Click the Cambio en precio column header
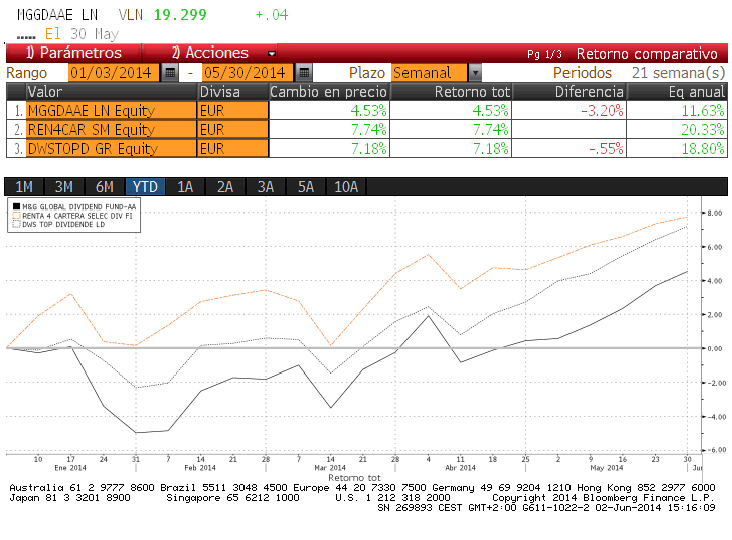 pos(329,92)
